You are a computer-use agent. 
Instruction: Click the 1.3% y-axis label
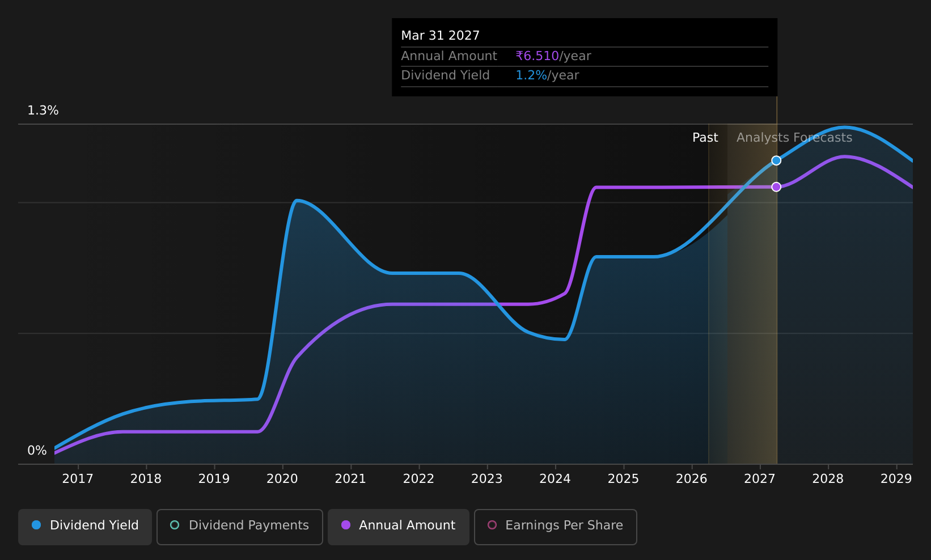(x=43, y=111)
